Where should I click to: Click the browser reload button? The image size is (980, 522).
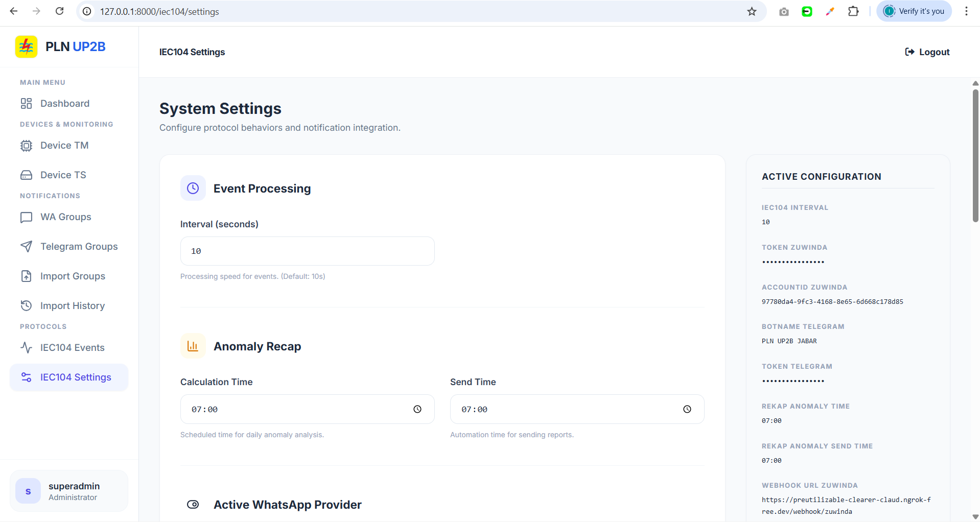60,11
